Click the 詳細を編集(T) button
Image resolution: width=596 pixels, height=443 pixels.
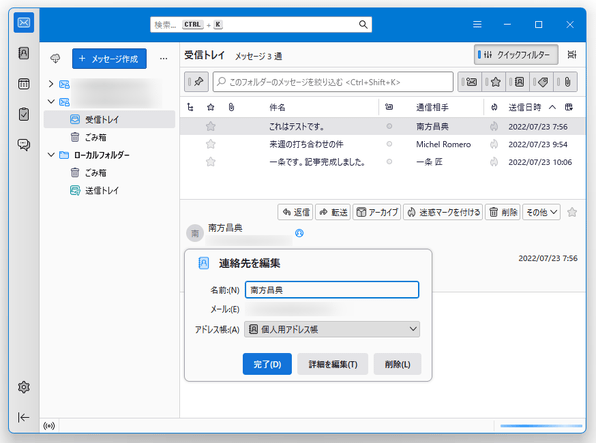point(333,364)
